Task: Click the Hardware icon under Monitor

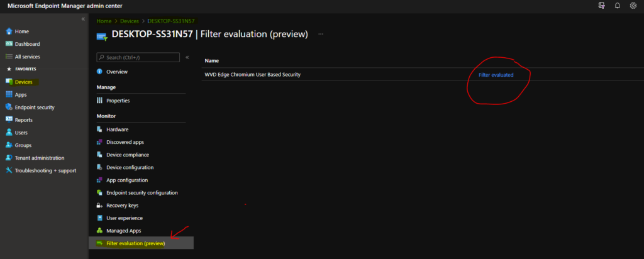Action: (x=99, y=129)
